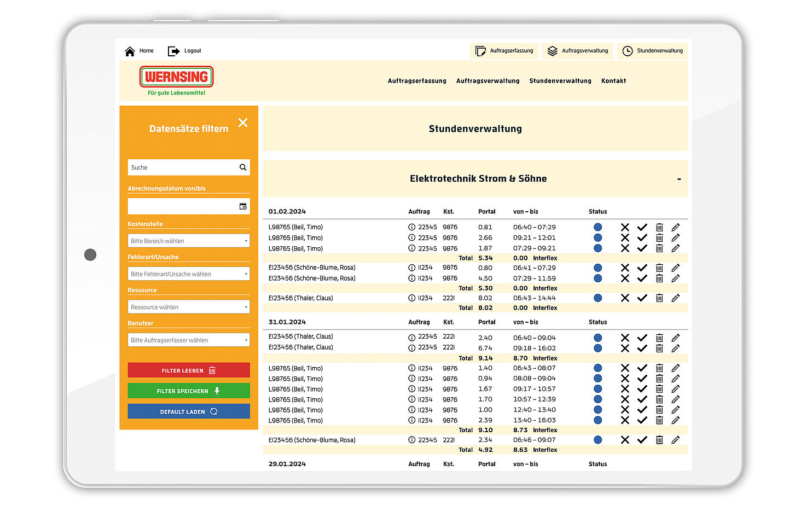Open 'Ressource wählen' dropdown
The height and width of the screenshot is (511, 812).
(189, 307)
